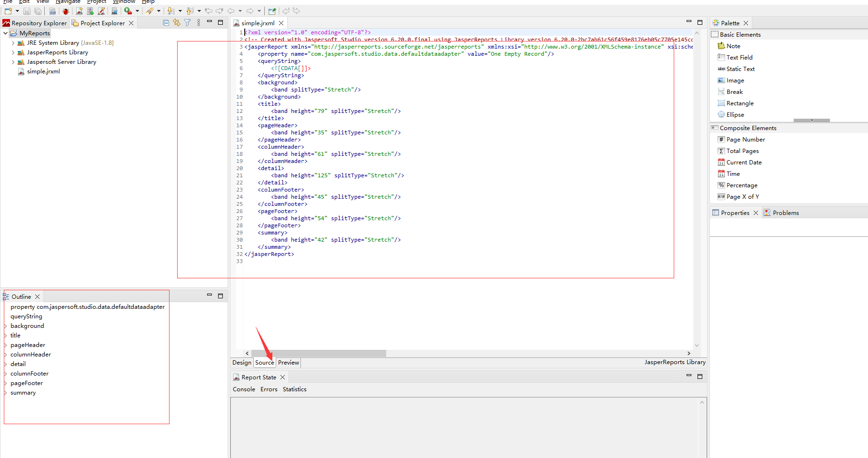The image size is (868, 458).
Task: Click the server connection toolbar icon
Action: point(115,11)
